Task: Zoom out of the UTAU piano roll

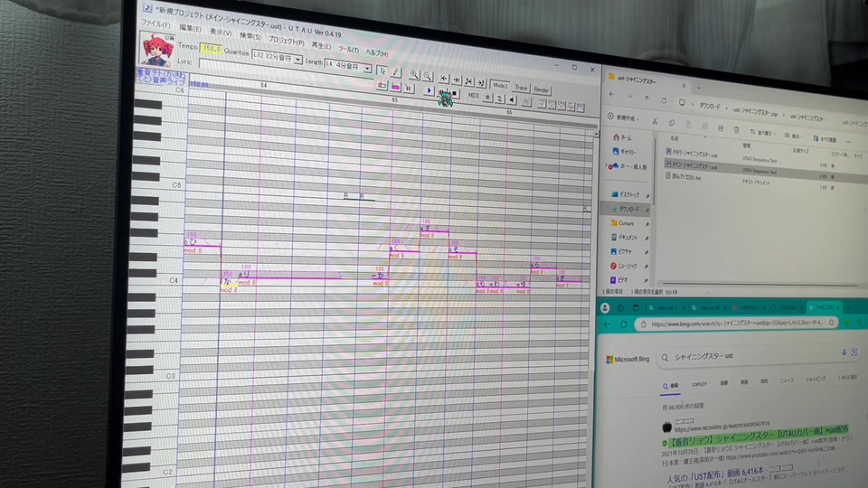Action: click(x=428, y=76)
